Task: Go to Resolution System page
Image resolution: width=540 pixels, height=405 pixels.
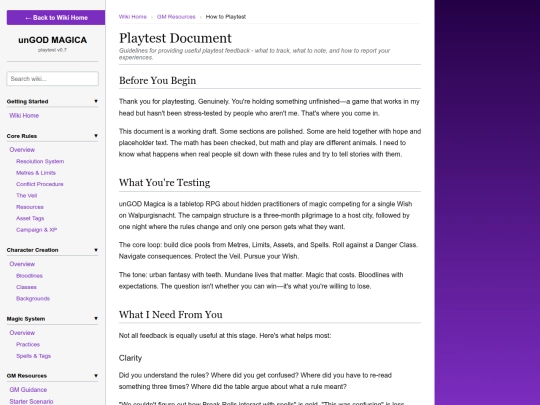Action: coord(40,161)
